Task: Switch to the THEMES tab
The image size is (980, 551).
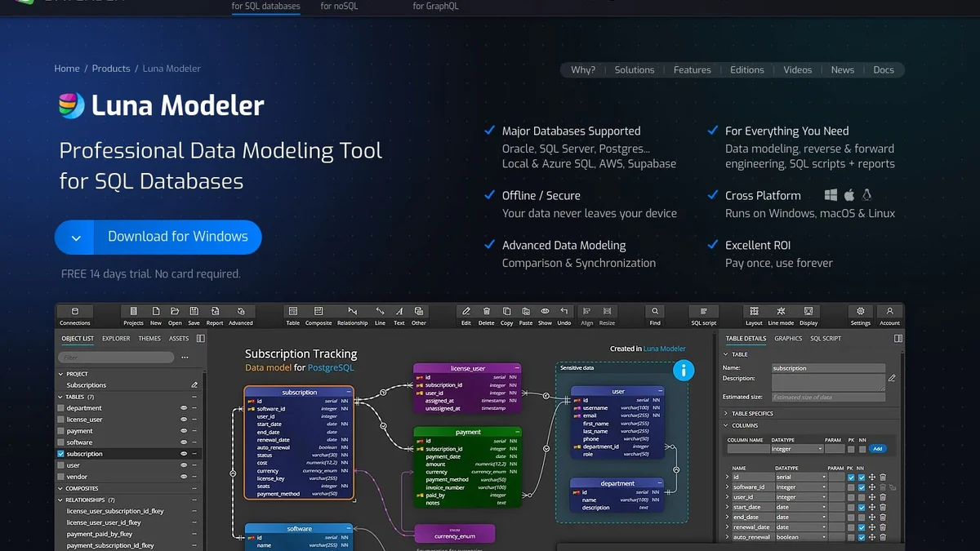Action: click(149, 338)
